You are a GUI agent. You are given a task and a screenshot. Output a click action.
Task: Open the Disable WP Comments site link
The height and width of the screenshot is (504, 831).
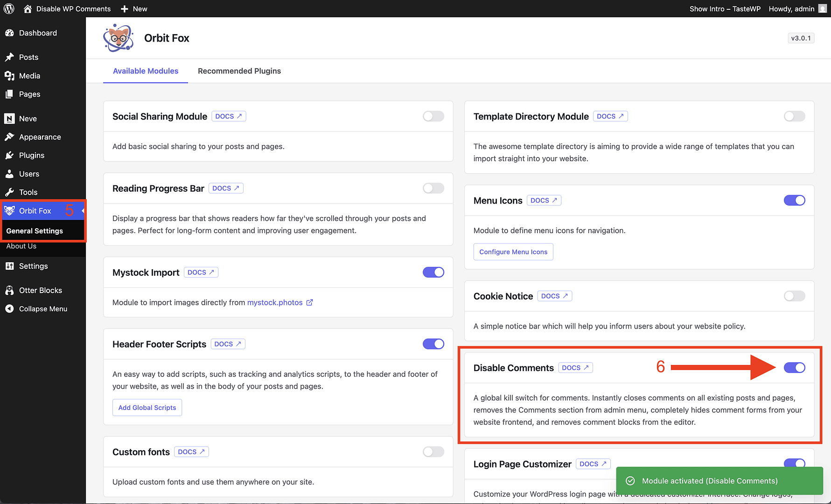pos(67,9)
